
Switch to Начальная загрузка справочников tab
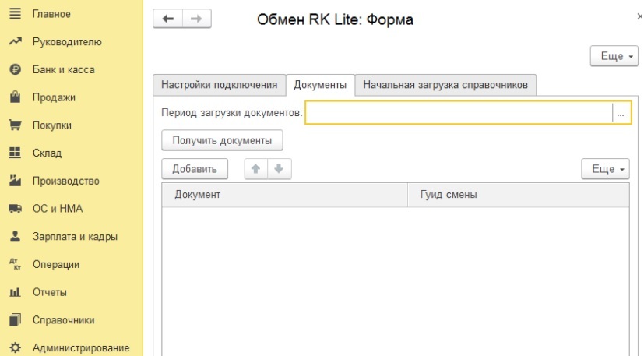(x=445, y=85)
